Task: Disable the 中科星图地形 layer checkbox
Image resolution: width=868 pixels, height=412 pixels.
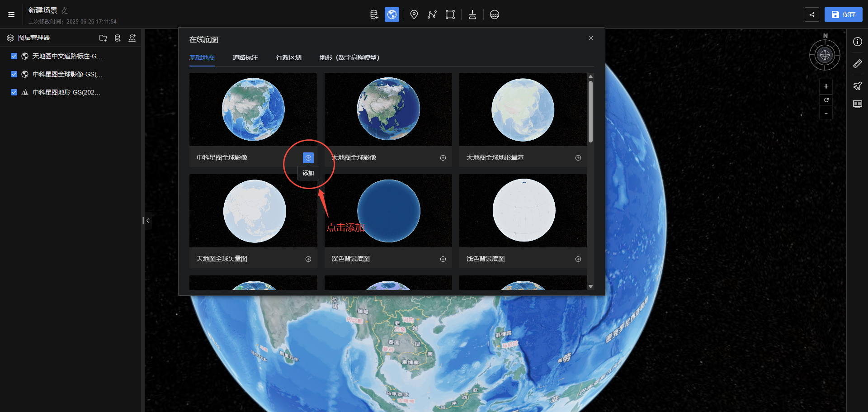Action: (14, 92)
